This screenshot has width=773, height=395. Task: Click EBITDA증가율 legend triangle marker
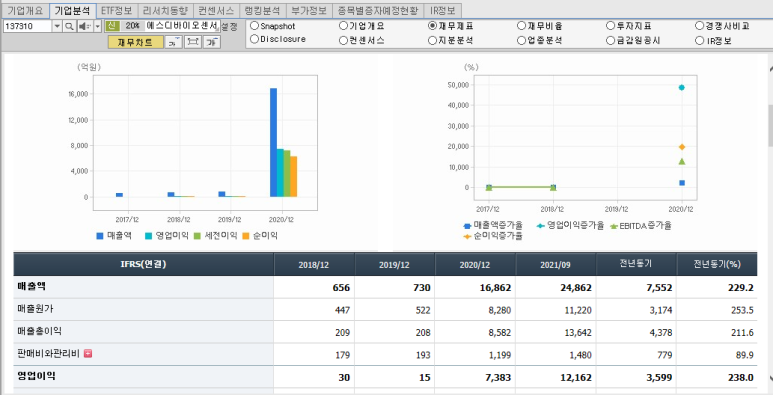click(x=614, y=226)
